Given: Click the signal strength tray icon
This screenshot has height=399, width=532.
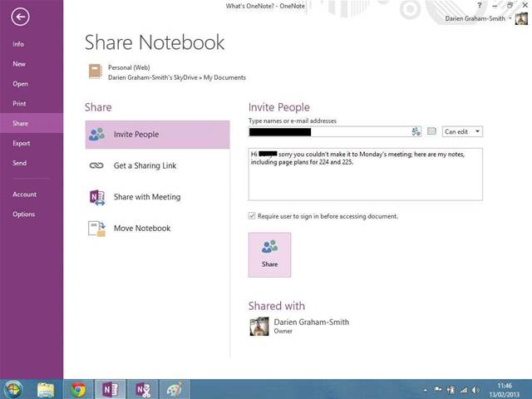Looking at the screenshot, I should (464, 390).
